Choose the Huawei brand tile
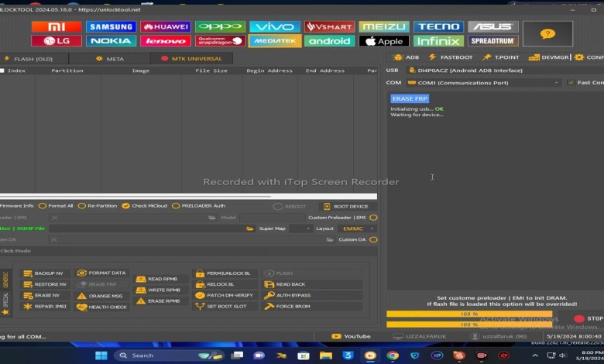Screen dimensions: 604x364 tap(166, 26)
